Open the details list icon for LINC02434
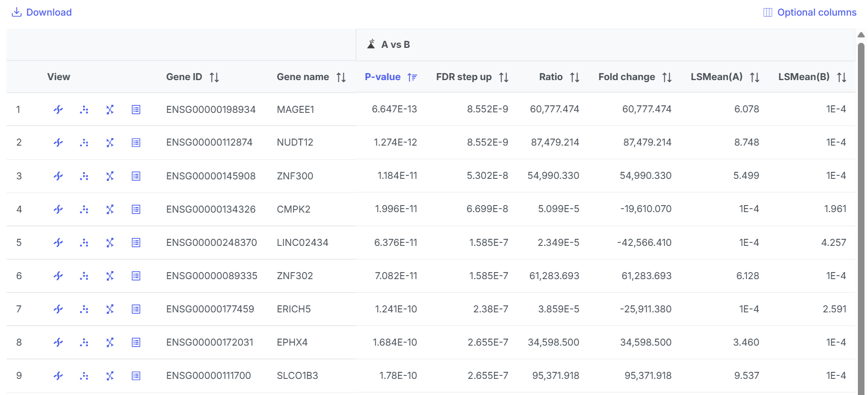 pyautogui.click(x=136, y=242)
